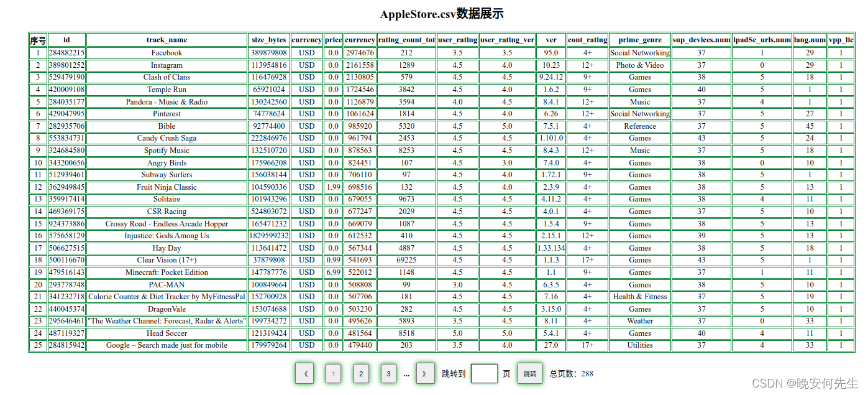Click the ipadSc_urls.num column header
The width and height of the screenshot is (868, 395).
coord(762,40)
